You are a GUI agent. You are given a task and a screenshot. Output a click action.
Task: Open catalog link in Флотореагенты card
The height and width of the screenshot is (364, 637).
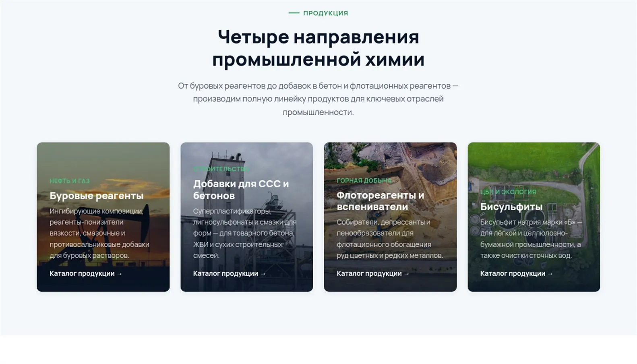click(x=373, y=273)
